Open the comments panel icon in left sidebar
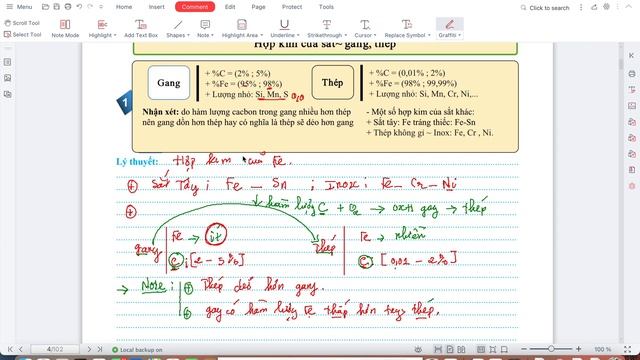The height and width of the screenshot is (360, 640). [x=7, y=94]
